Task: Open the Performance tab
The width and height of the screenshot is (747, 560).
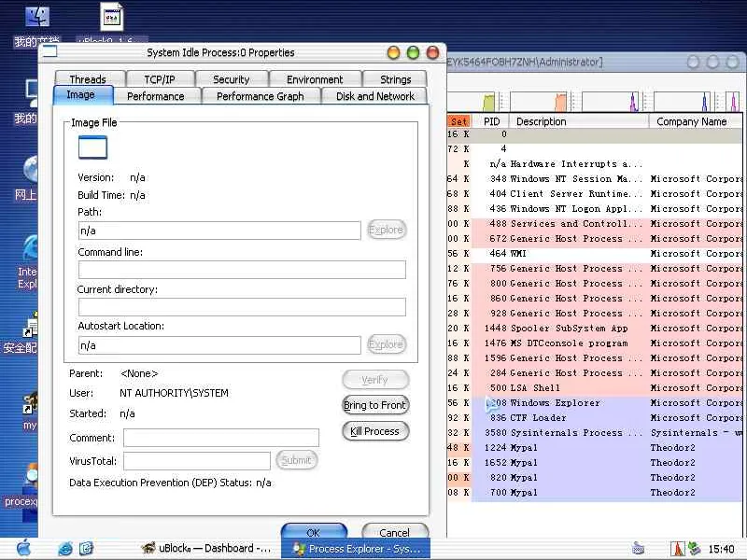Action: point(156,96)
